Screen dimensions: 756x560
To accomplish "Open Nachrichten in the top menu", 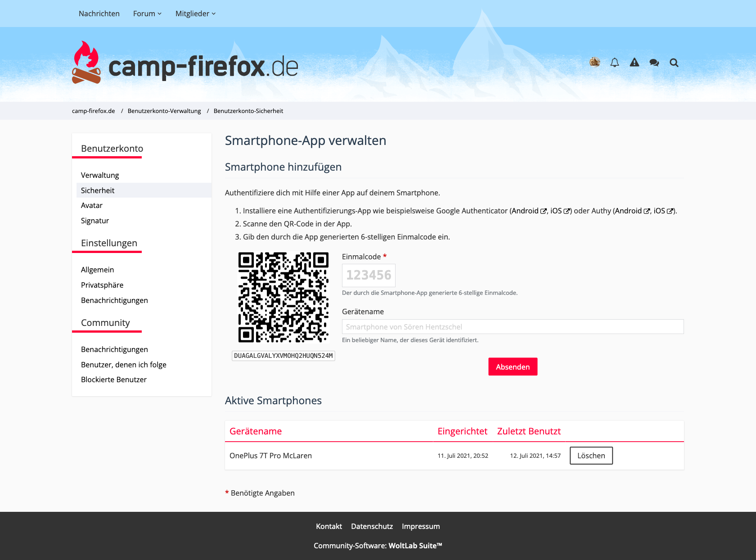I will pos(99,14).
